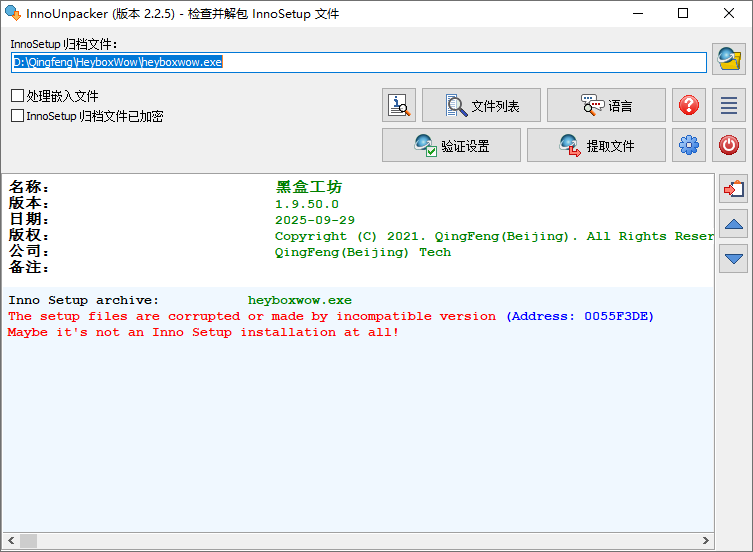The height and width of the screenshot is (552, 753).
Task: Click the red power exit icon
Action: (x=729, y=145)
